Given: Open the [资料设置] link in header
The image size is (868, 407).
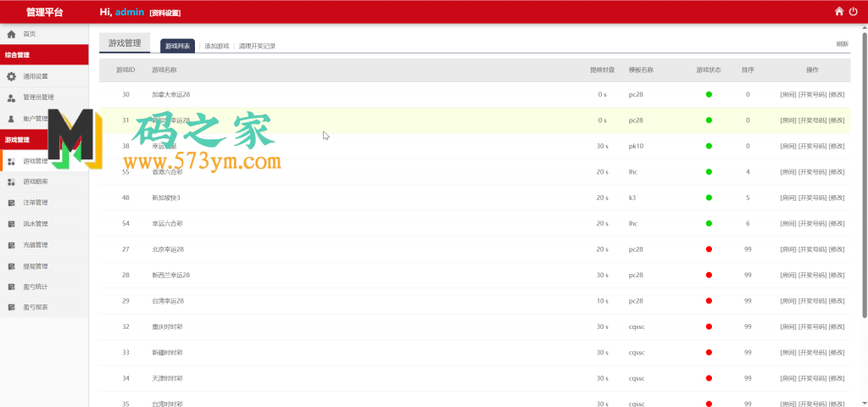Looking at the screenshot, I should coord(165,13).
